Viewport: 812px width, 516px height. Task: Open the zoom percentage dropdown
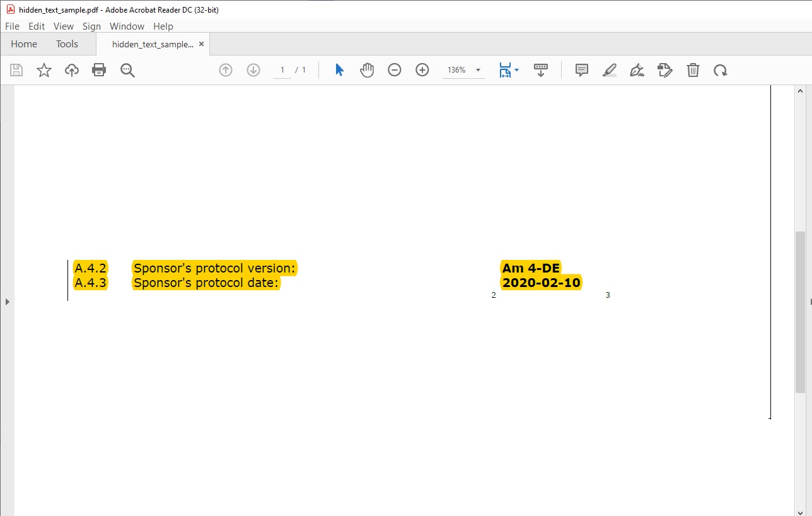click(477, 70)
